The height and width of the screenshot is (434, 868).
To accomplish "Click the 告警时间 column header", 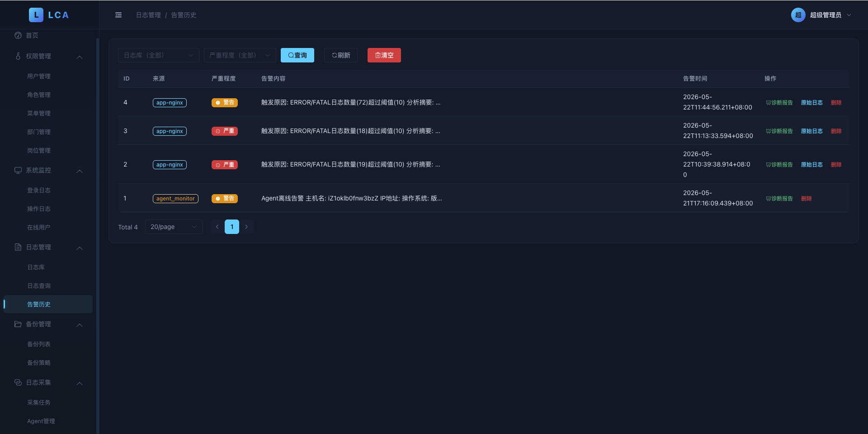I will click(x=695, y=78).
